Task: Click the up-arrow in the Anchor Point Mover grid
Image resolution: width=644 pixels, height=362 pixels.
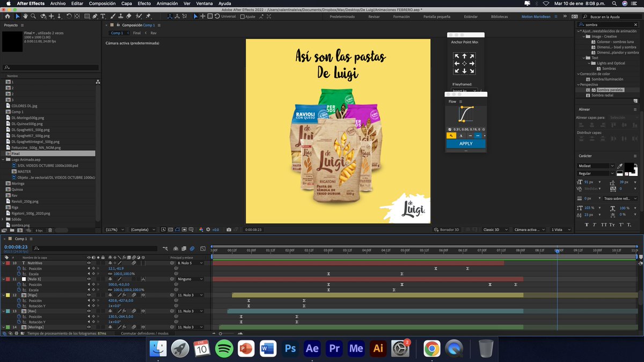Action: 464,56
